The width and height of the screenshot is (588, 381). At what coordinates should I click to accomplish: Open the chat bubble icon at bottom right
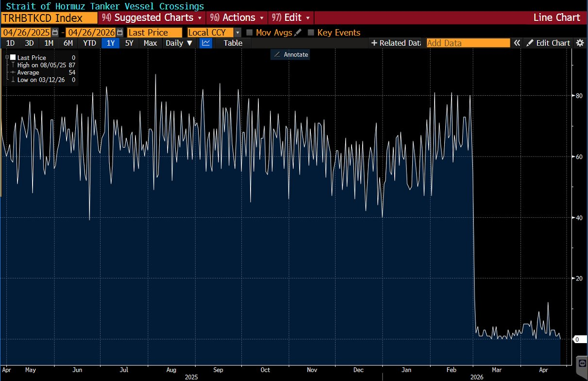582,364
